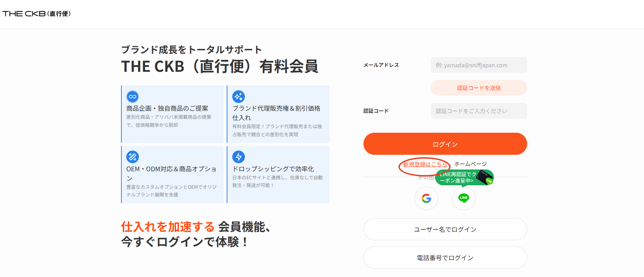This screenshot has width=644, height=277.
Task: Focus the メールアドレス input field
Action: coord(479,65)
